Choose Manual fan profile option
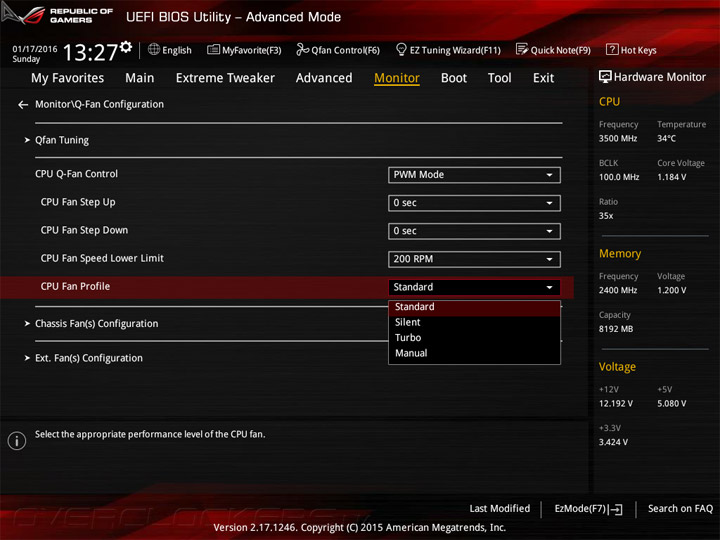This screenshot has width=720, height=540. point(474,354)
